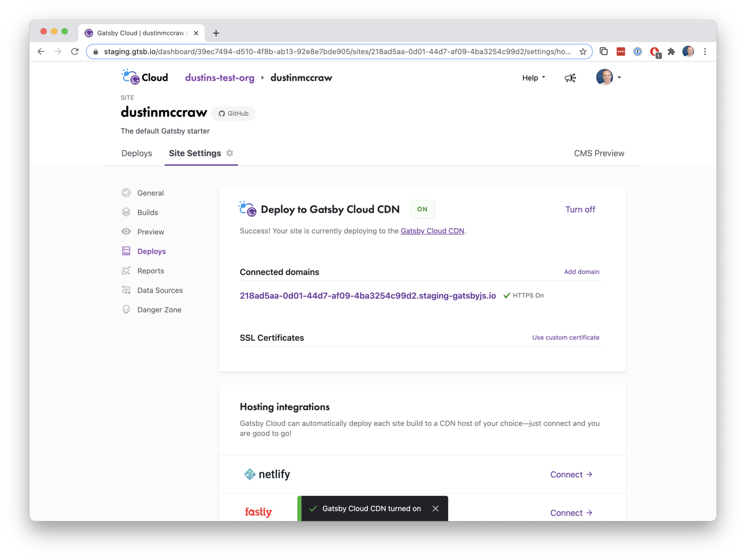This screenshot has width=746, height=560.
Task: Bookmark this page with the star
Action: pos(583,51)
